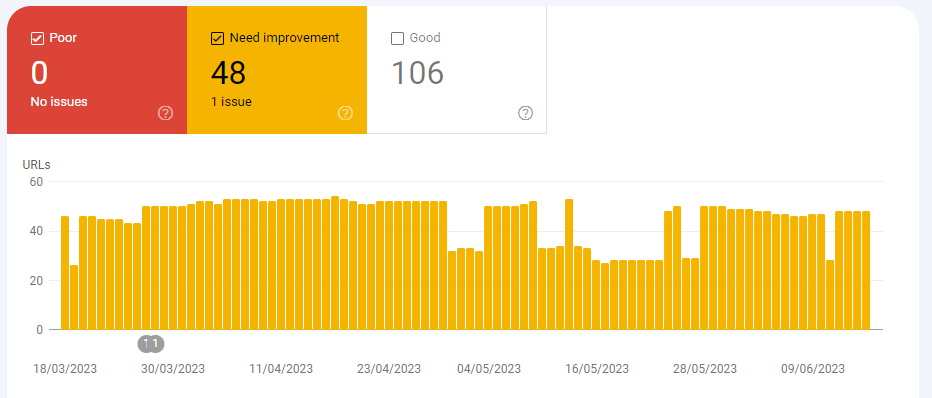Click the 40 y-axis label
The height and width of the screenshot is (398, 932).
tap(36, 231)
